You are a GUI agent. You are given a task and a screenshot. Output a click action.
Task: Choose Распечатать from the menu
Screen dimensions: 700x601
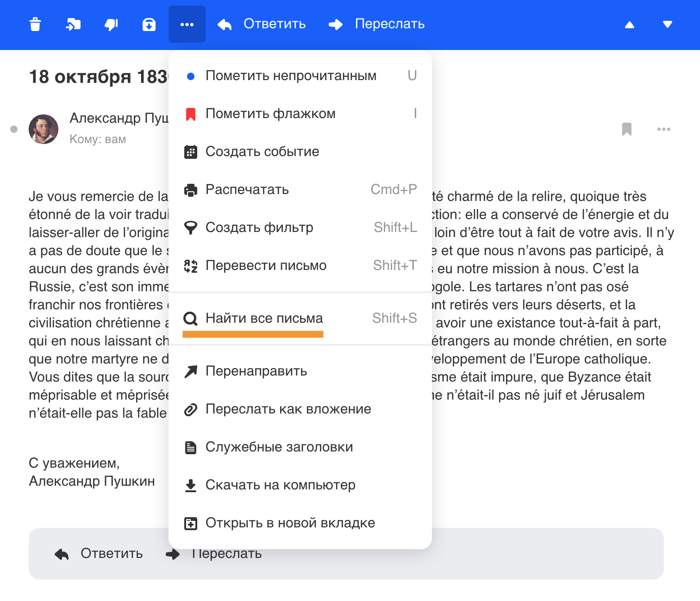click(x=300, y=189)
